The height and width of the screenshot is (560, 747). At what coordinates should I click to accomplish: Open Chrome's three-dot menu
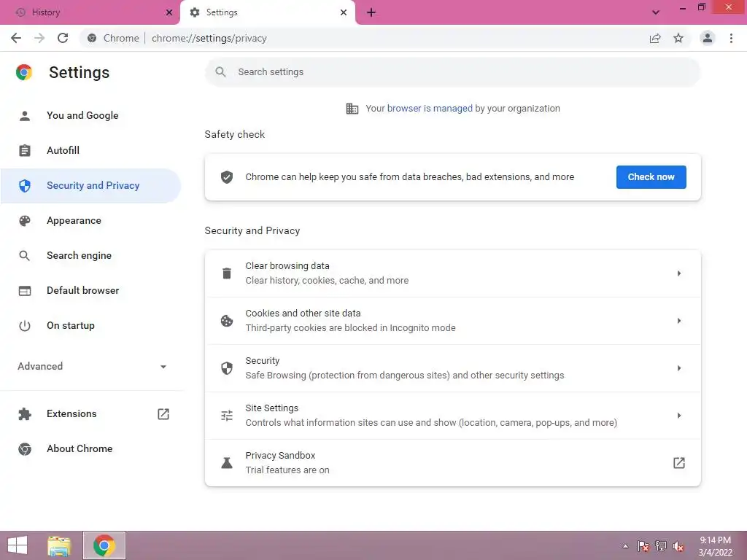(731, 38)
